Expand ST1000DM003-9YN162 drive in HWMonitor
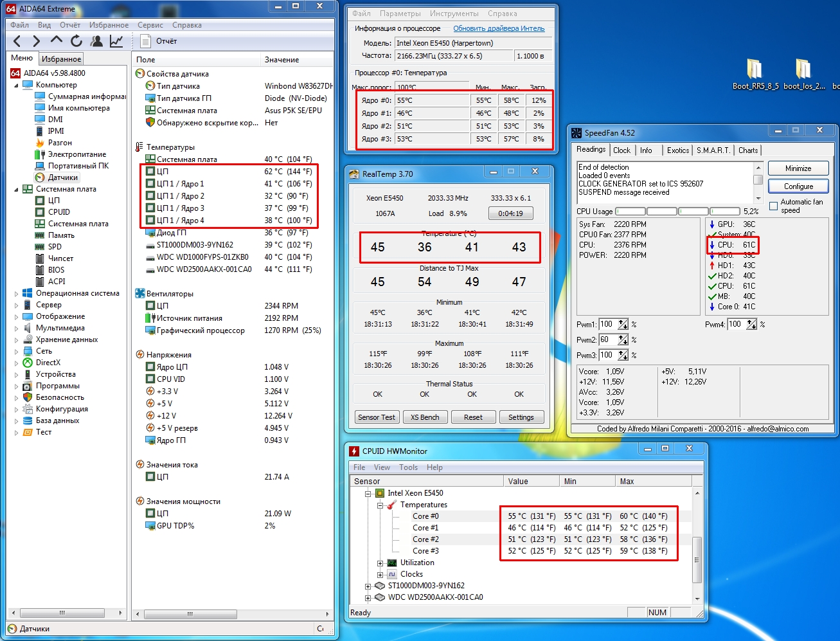The width and height of the screenshot is (840, 641). coord(368,586)
